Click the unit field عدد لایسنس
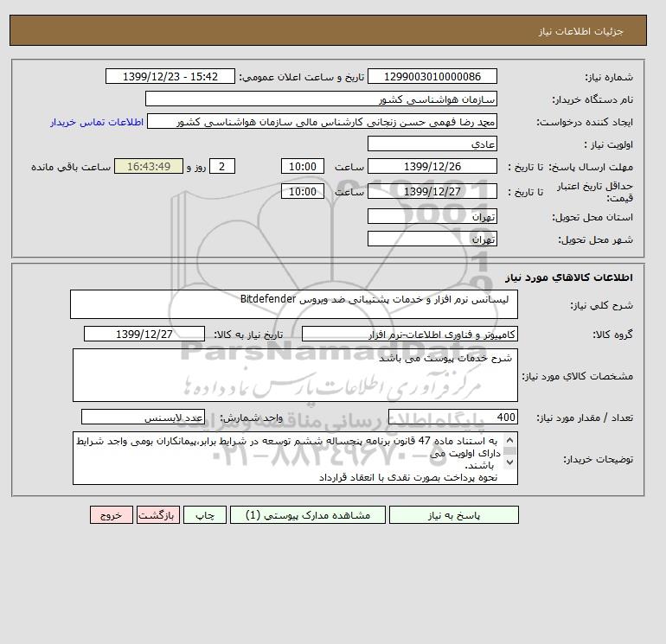The image size is (666, 644). (x=143, y=417)
